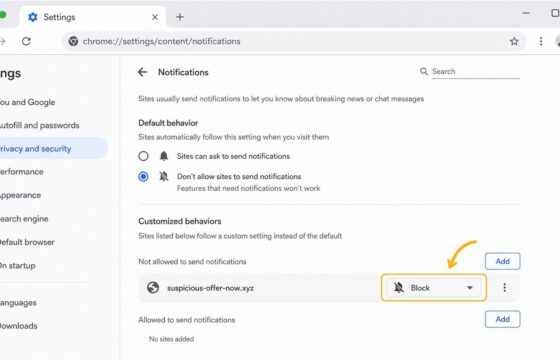Click the back arrow beside Notifications heading
This screenshot has height=360, width=560.
click(142, 72)
